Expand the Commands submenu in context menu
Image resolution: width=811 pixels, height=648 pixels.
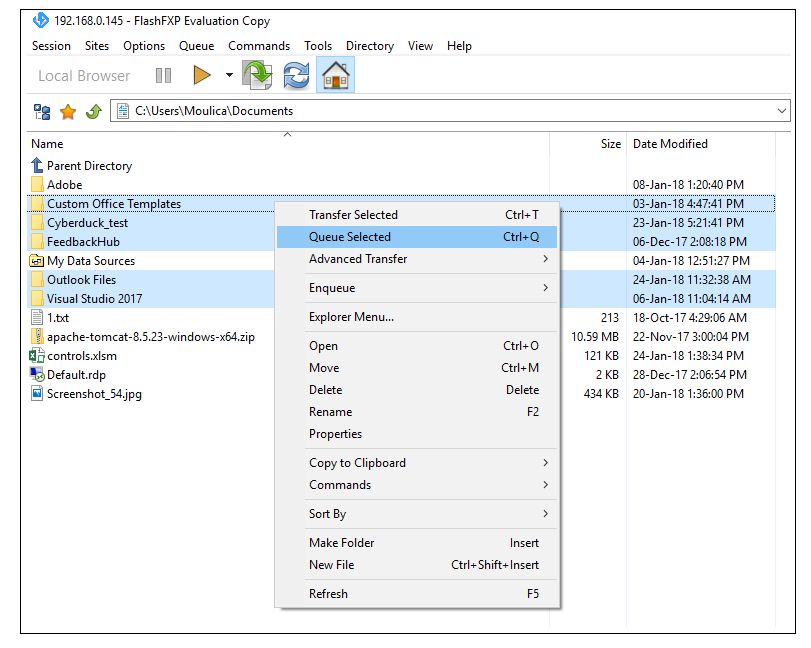click(417, 485)
